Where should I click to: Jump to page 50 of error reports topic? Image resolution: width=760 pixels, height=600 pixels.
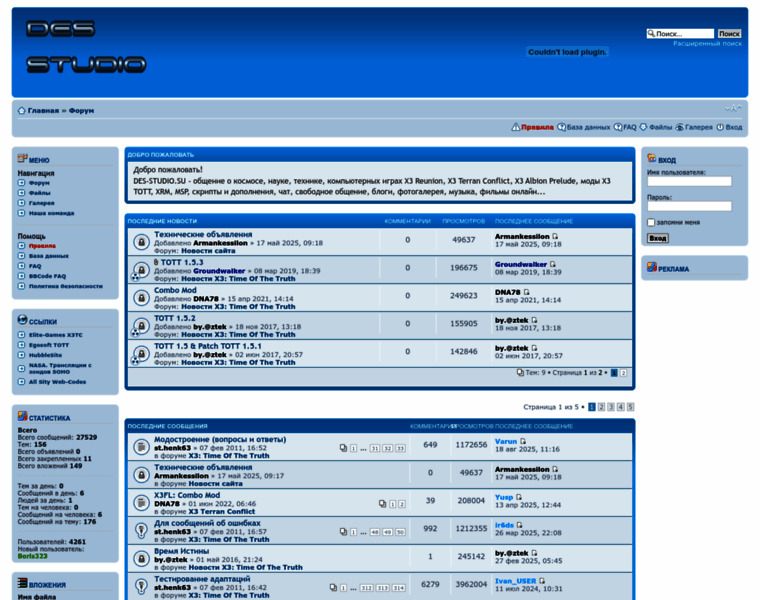[x=400, y=532]
